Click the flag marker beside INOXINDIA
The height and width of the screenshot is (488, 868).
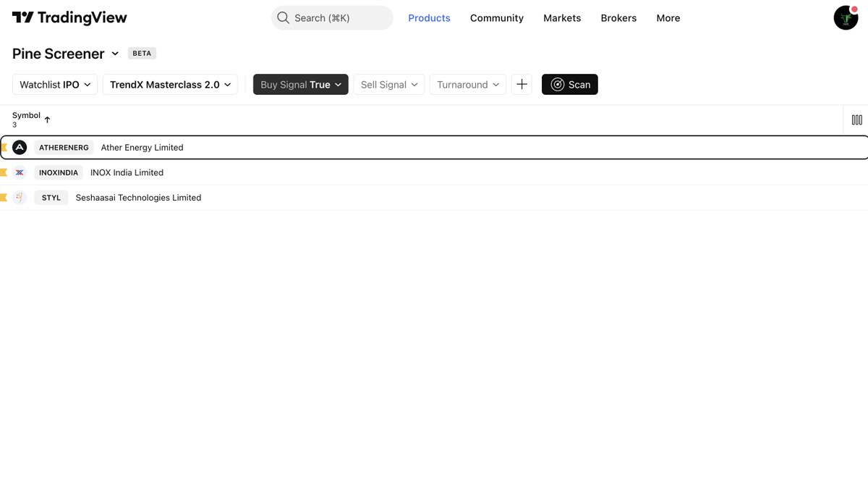click(4, 172)
